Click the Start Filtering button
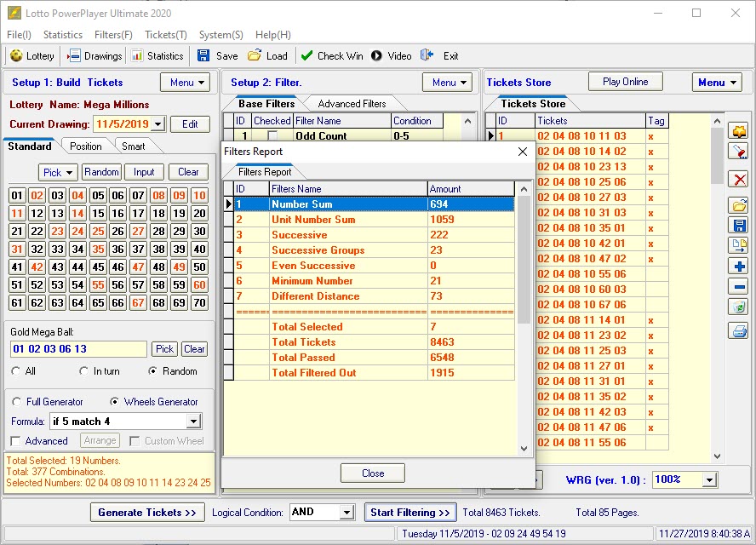This screenshot has width=756, height=545. click(x=409, y=512)
